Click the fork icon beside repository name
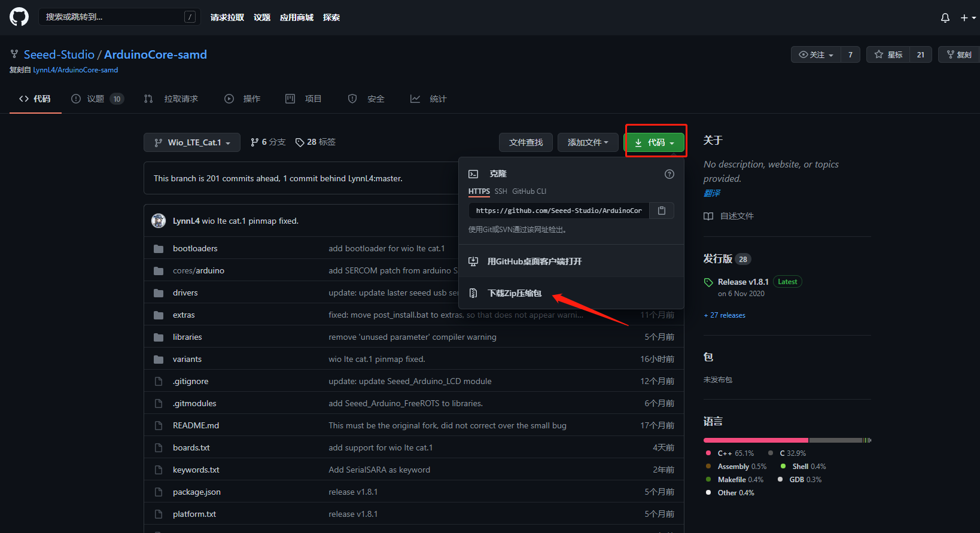The image size is (980, 533). [14, 54]
